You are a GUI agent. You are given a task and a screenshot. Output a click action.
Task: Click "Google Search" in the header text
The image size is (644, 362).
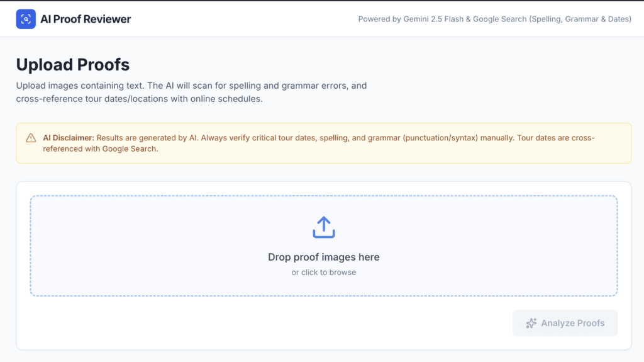tap(500, 19)
